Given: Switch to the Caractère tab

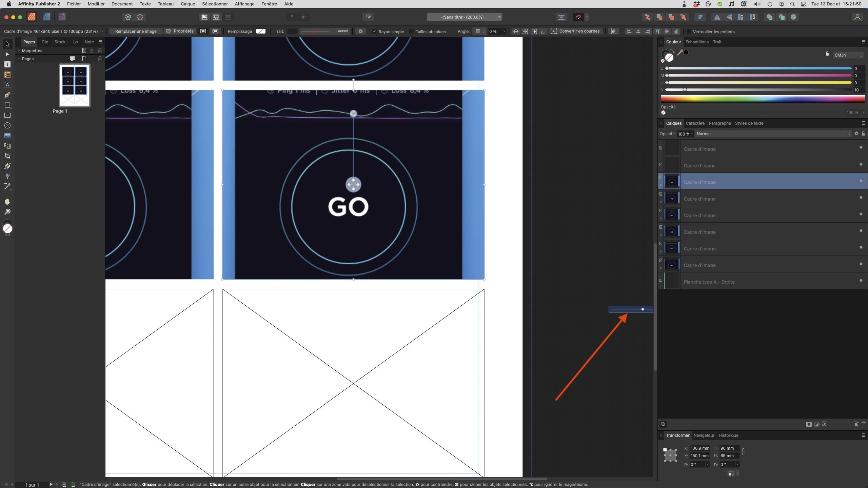Looking at the screenshot, I should click(x=695, y=123).
